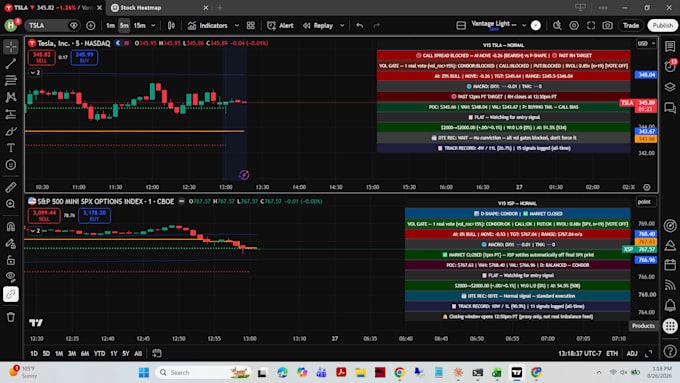
Task: Collapse XSP chart indicator legend
Action: tap(35, 231)
